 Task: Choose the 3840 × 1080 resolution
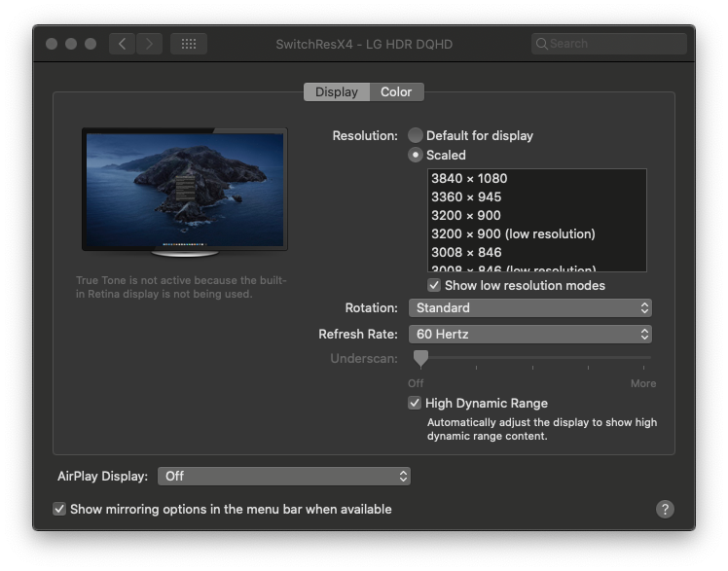click(x=536, y=179)
